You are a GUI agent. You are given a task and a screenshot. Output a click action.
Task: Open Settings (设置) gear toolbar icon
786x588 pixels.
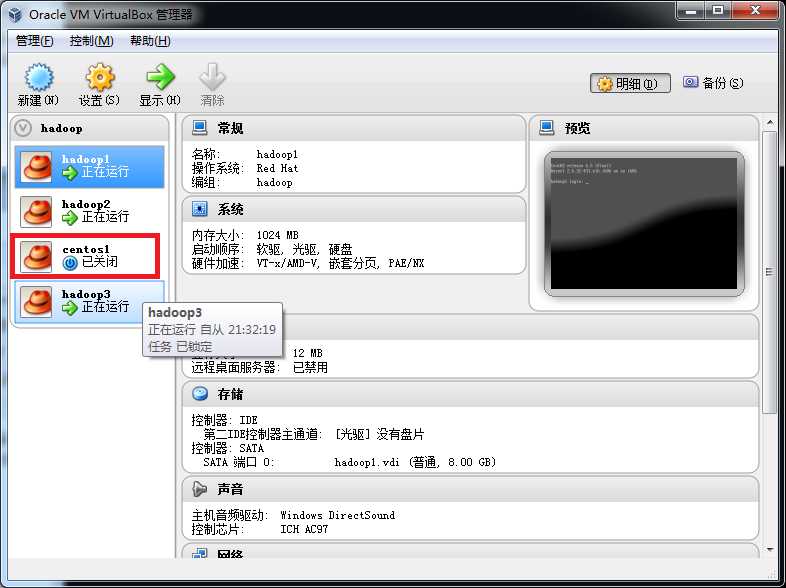[100, 77]
